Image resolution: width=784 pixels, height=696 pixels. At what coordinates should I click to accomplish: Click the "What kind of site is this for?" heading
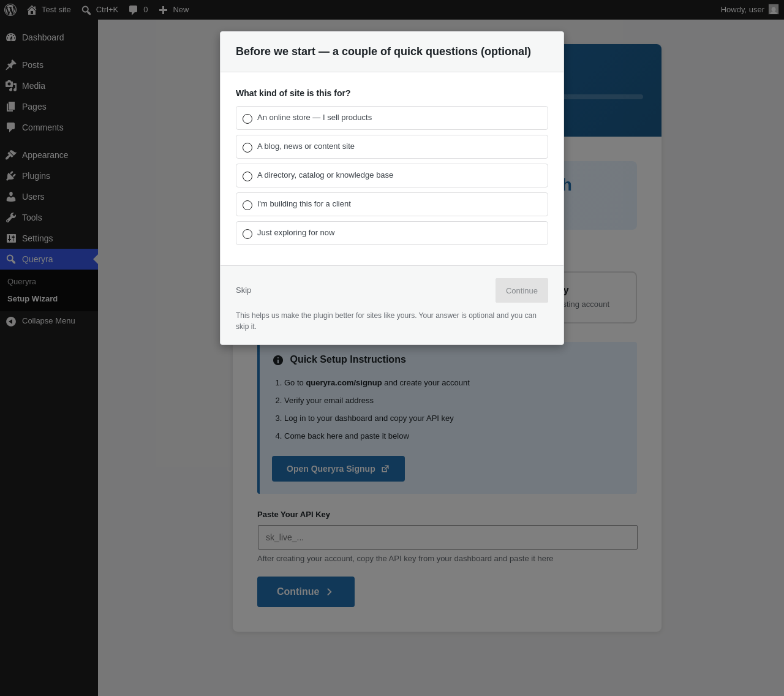(x=293, y=93)
